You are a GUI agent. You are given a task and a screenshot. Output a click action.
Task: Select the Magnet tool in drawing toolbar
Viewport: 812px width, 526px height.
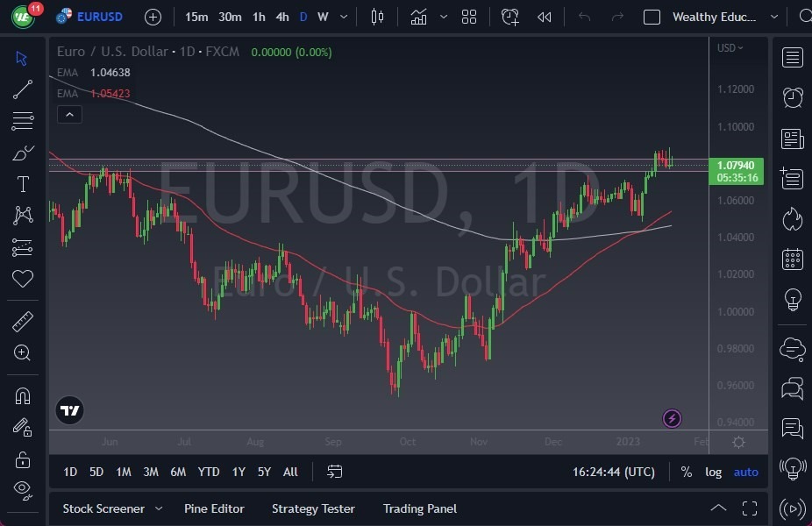pos(22,397)
